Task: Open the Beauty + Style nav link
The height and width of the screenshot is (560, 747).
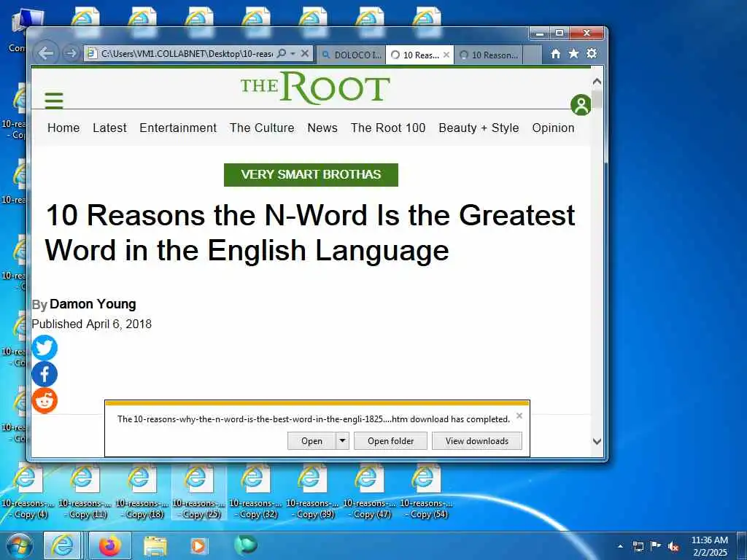Action: point(479,128)
